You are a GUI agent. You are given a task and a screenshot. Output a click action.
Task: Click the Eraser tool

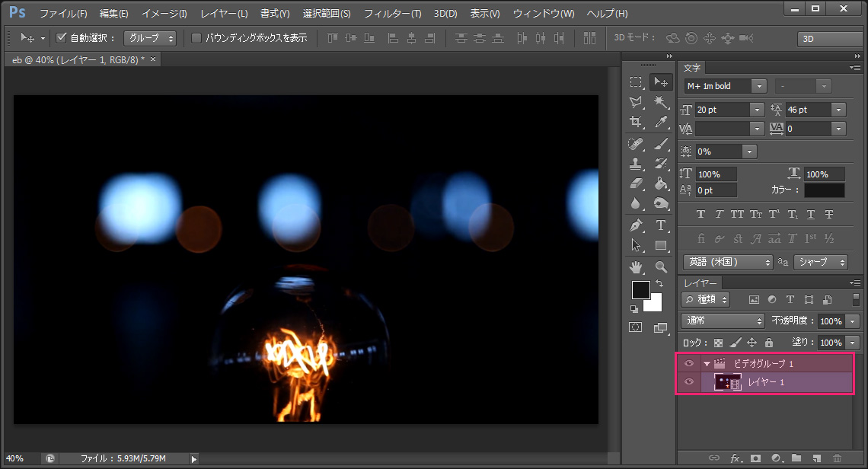pos(636,183)
